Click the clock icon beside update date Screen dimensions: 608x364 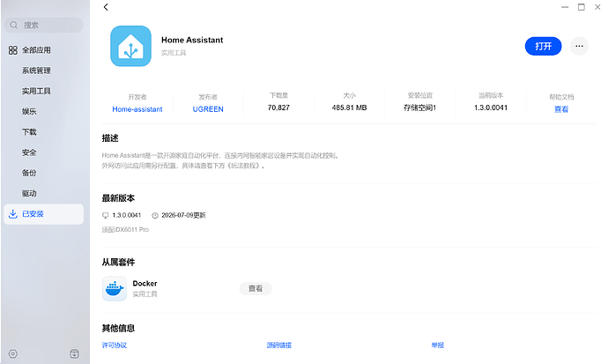coord(155,215)
